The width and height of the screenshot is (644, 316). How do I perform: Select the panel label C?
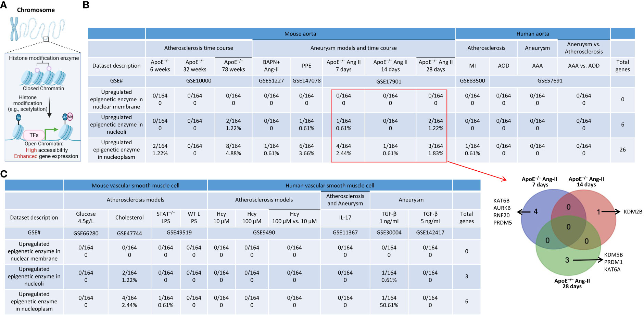point(4,174)
